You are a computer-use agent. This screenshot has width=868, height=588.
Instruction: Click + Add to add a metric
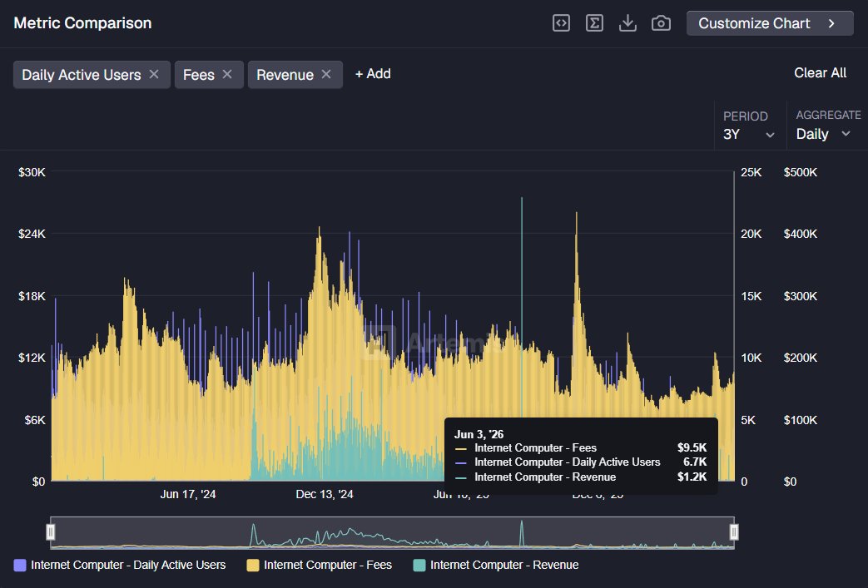(x=373, y=73)
